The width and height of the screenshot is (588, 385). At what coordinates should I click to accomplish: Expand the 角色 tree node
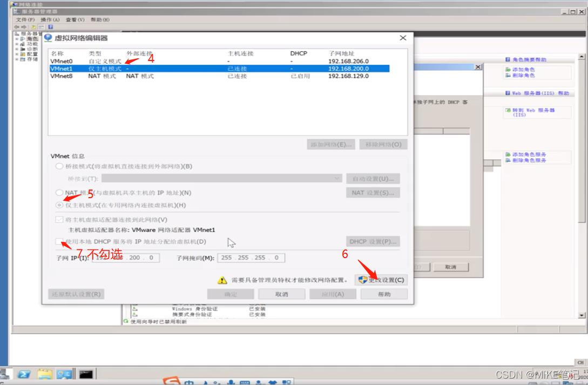[17, 39]
